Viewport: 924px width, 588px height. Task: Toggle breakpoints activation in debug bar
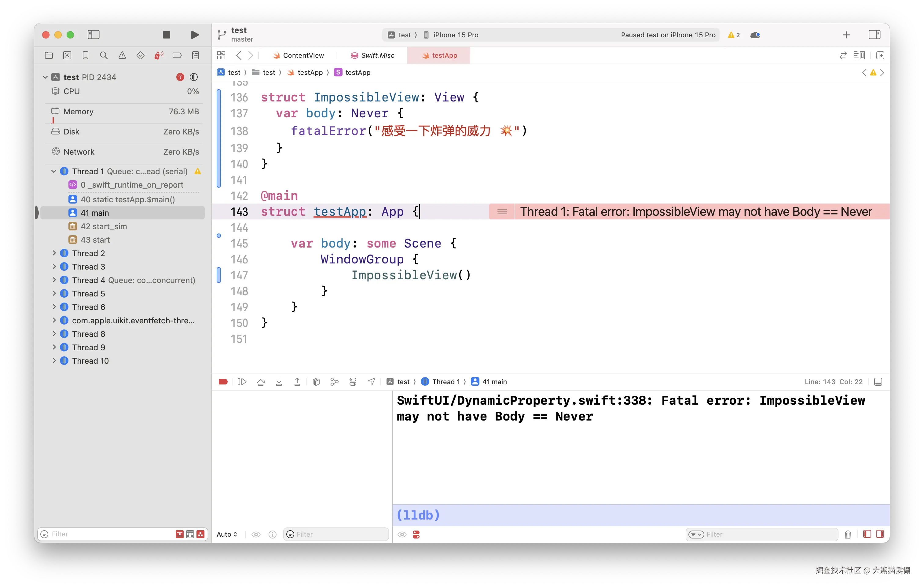(223, 381)
